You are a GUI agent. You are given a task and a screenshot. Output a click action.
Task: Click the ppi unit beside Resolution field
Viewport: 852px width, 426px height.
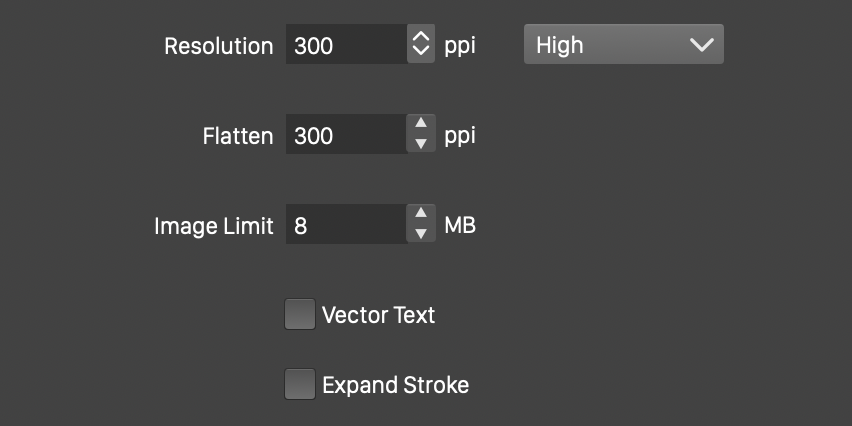(x=460, y=46)
